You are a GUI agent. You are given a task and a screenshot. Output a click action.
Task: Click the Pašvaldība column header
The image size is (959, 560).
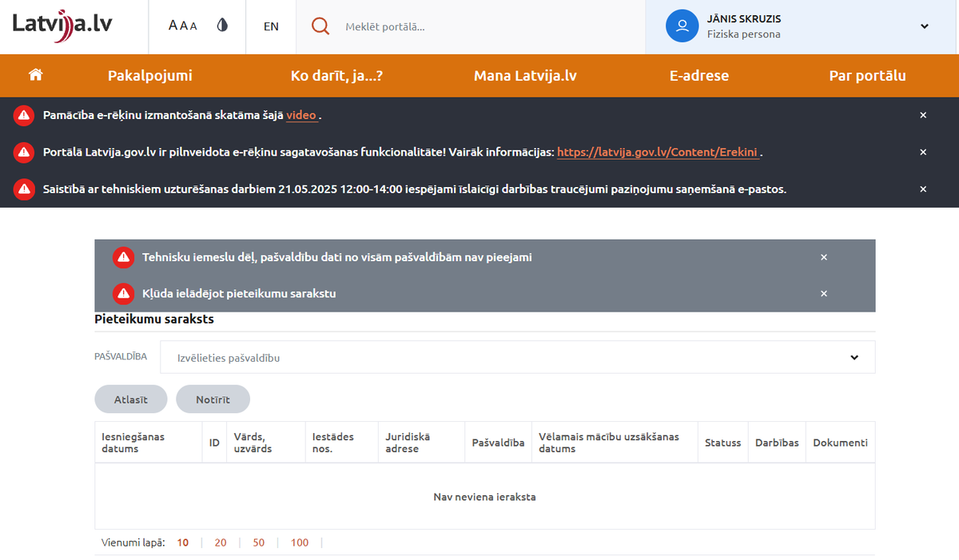point(498,443)
